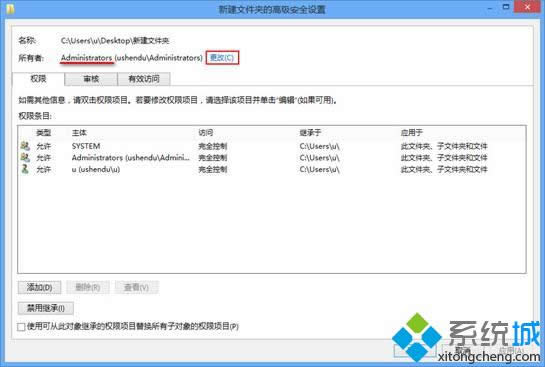
Task: Click the 继承于 column header
Action: pyautogui.click(x=310, y=133)
